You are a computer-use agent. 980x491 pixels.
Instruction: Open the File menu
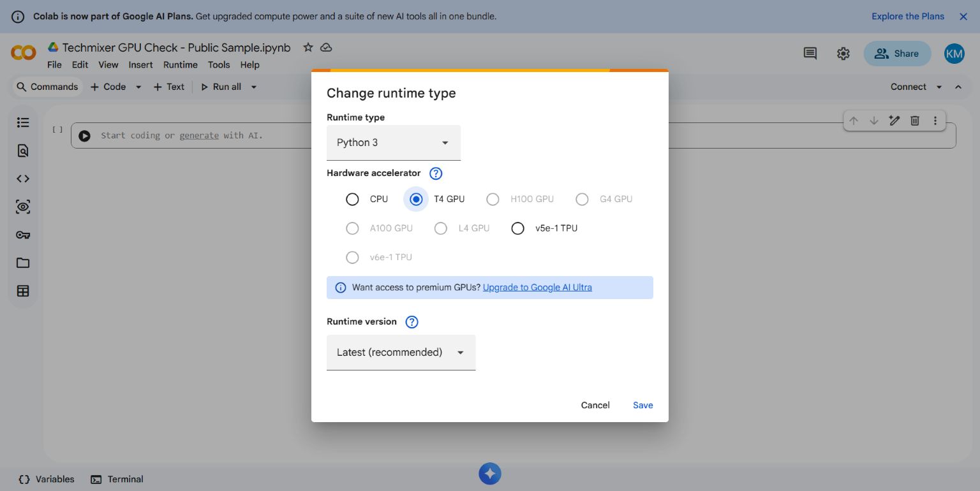tap(54, 65)
